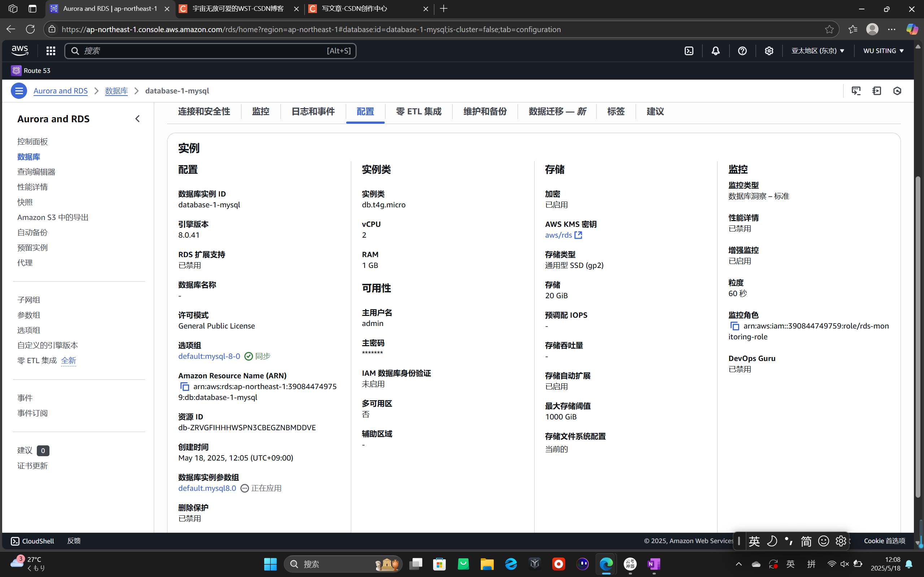924x577 pixels.
Task: Open the notifications bell icon
Action: pyautogui.click(x=715, y=50)
